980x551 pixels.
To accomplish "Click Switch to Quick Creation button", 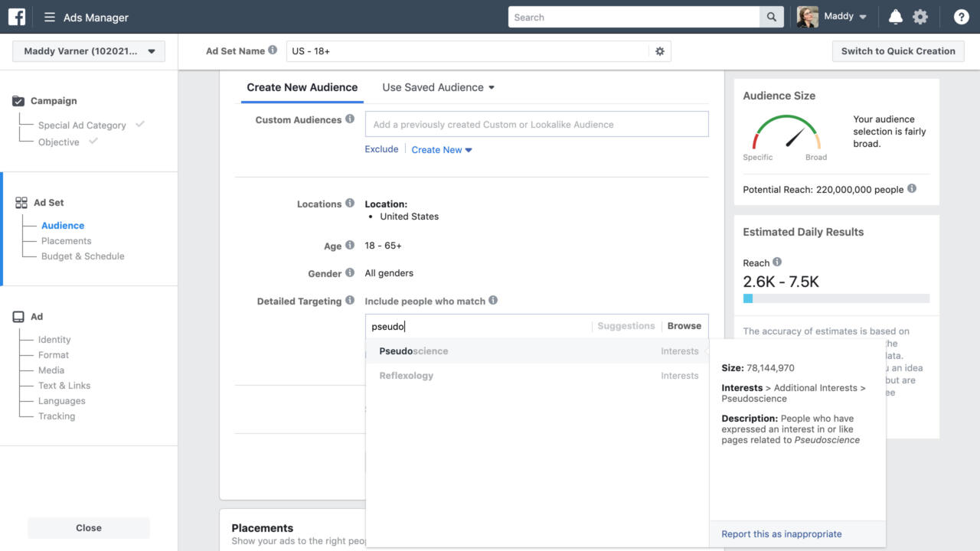I will click(x=898, y=51).
